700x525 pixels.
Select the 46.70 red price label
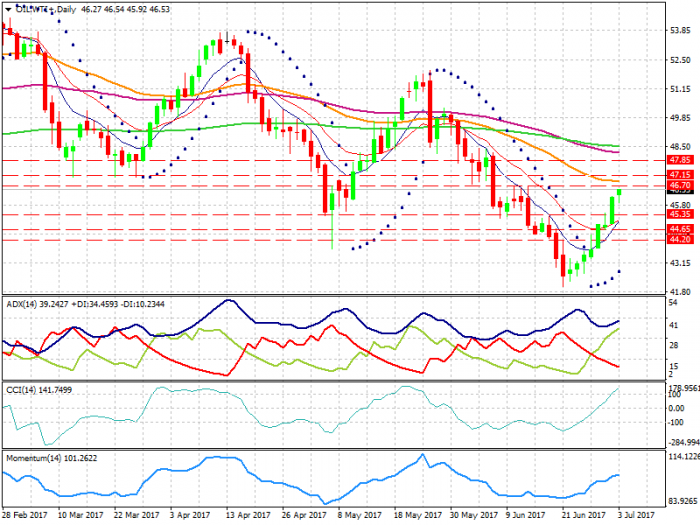click(x=680, y=185)
